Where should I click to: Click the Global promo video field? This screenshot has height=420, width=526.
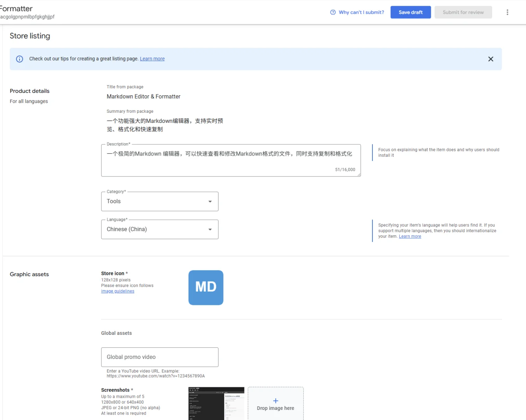[159, 357]
